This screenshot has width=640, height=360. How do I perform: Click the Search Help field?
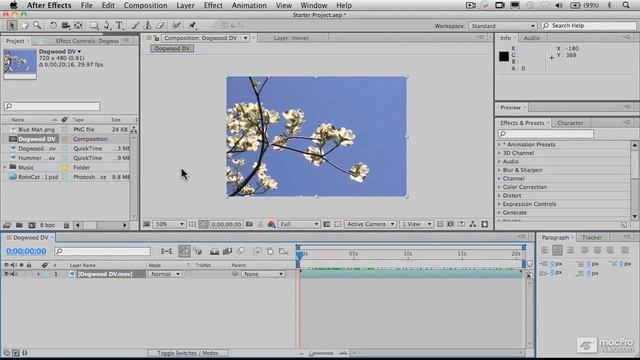point(589,26)
